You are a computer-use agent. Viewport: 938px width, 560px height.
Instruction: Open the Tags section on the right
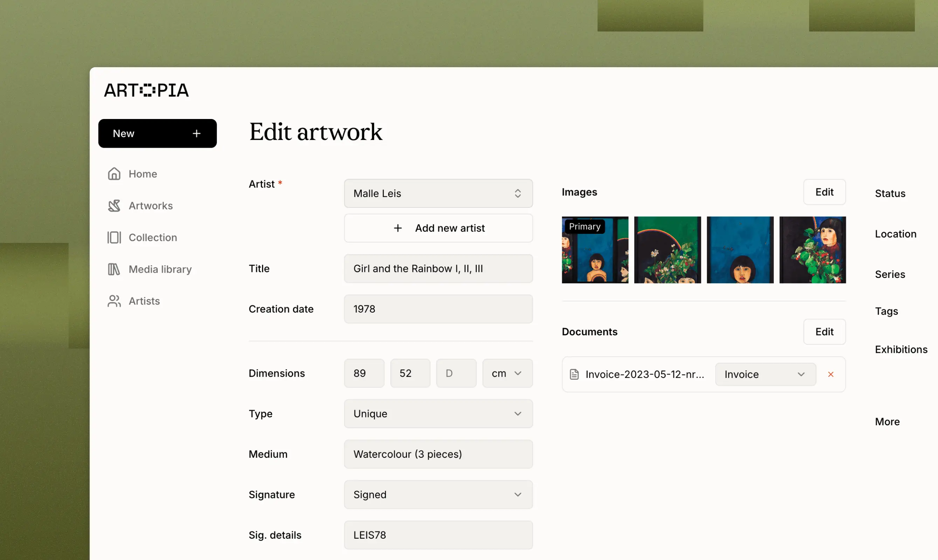click(886, 310)
